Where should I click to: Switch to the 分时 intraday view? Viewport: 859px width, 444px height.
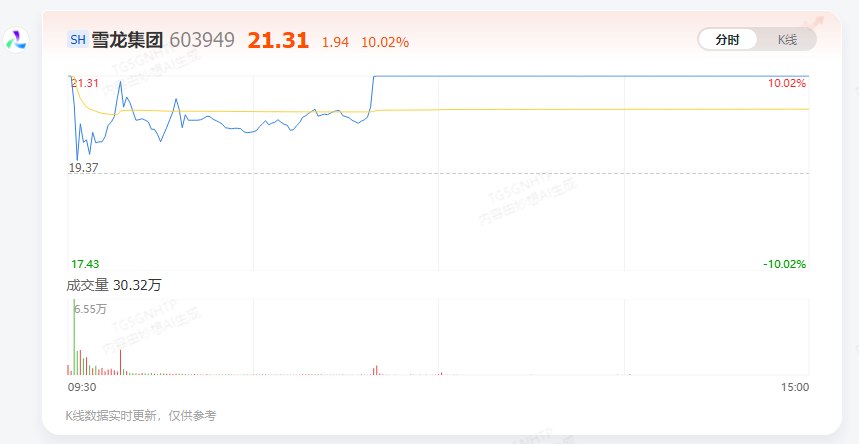point(727,40)
